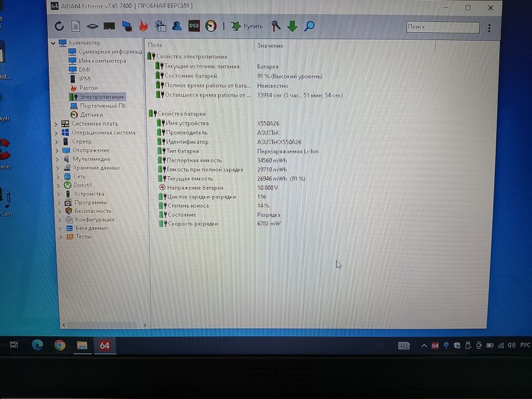Open the audit manager calendar icon
Screen dimensions: 532x399
pyautogui.click(x=160, y=26)
